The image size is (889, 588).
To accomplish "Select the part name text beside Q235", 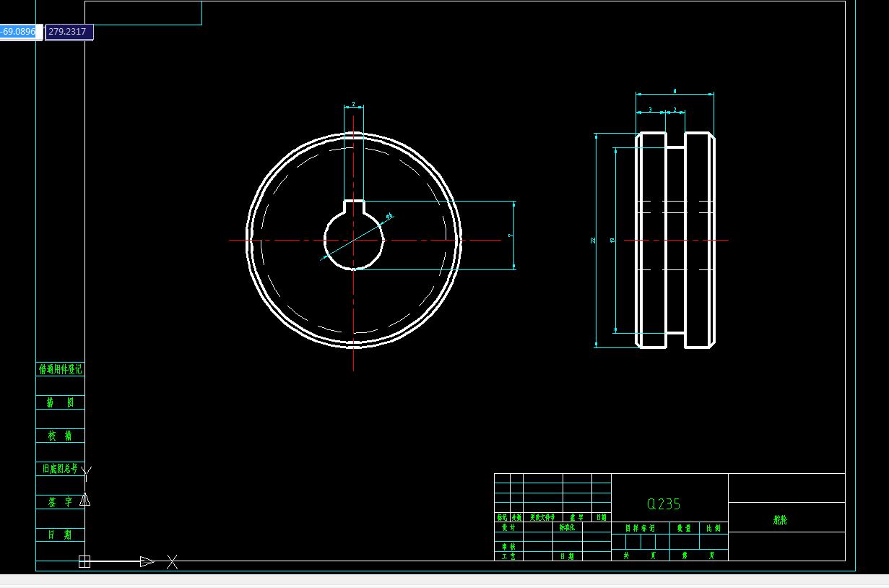I will pyautogui.click(x=780, y=519).
